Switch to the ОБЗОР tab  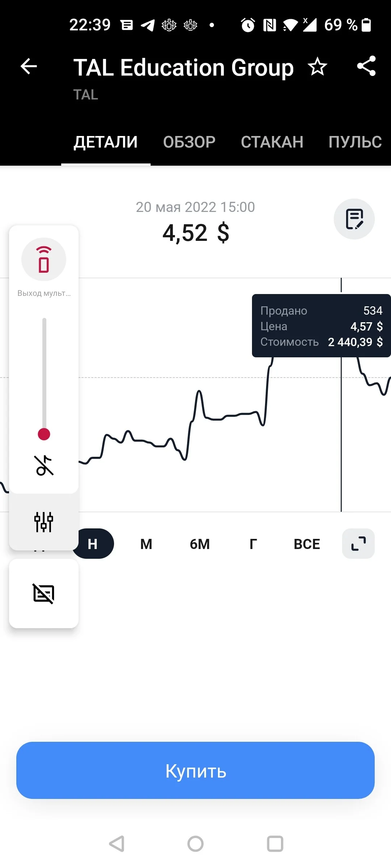click(x=189, y=142)
